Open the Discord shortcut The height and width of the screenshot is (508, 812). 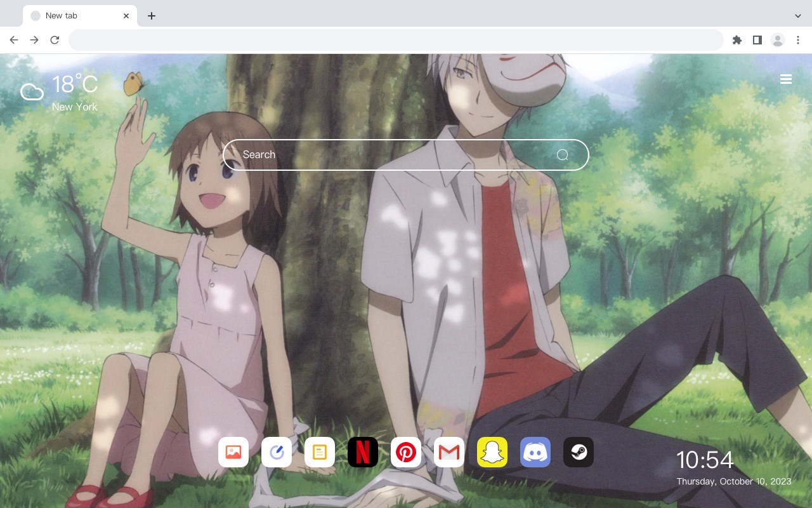[535, 452]
